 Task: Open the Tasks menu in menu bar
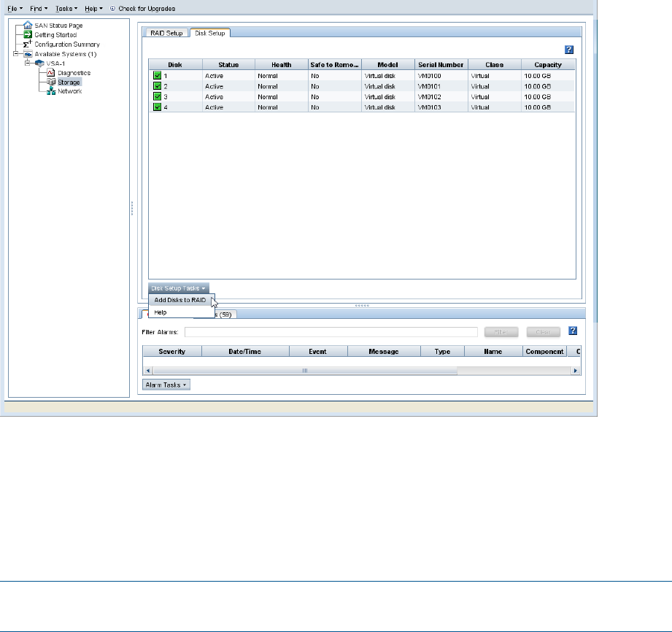pyautogui.click(x=65, y=8)
